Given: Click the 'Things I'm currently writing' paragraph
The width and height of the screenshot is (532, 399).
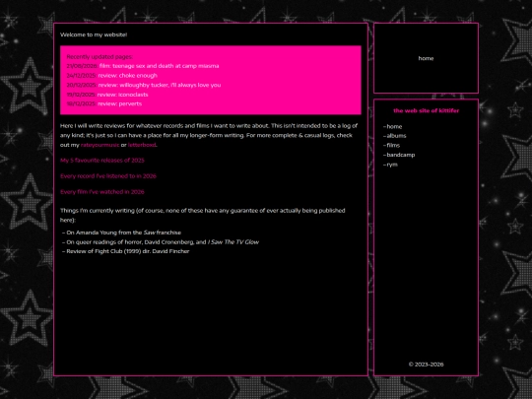Looking at the screenshot, I should coord(203,215).
